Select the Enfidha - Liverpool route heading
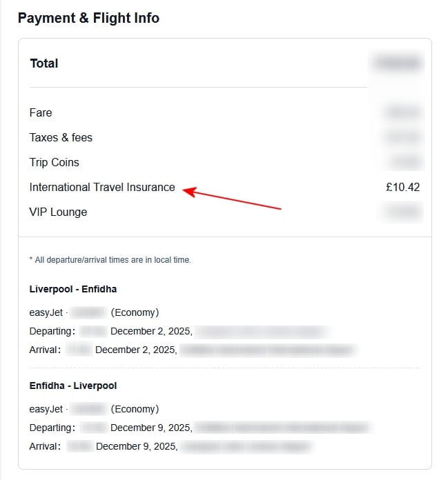Viewport: 448px width, 480px height. [x=73, y=386]
